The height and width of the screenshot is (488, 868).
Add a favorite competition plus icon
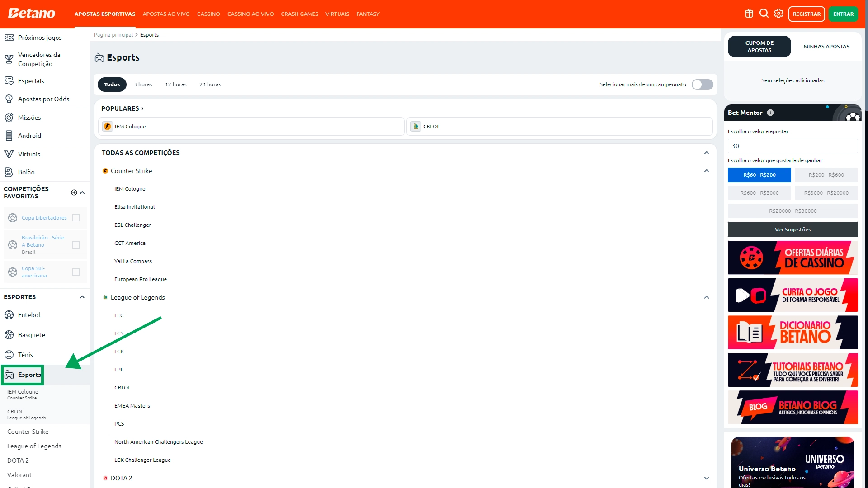pyautogui.click(x=74, y=192)
